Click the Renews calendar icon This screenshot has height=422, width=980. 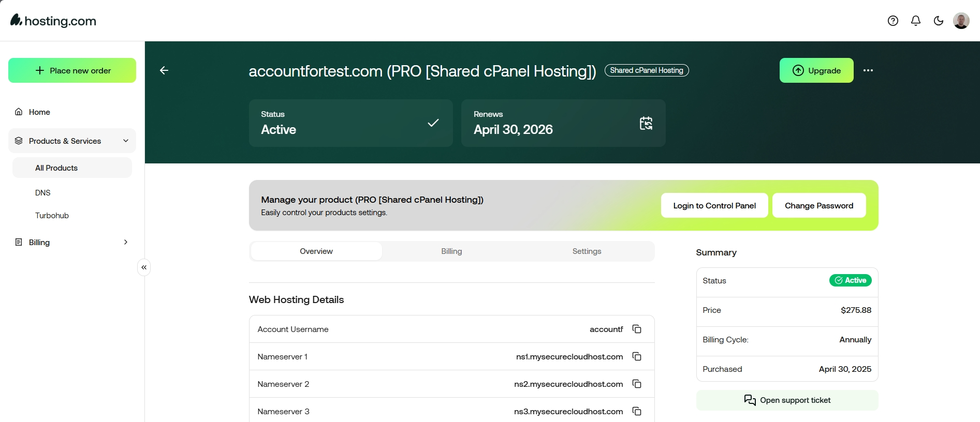(x=646, y=123)
